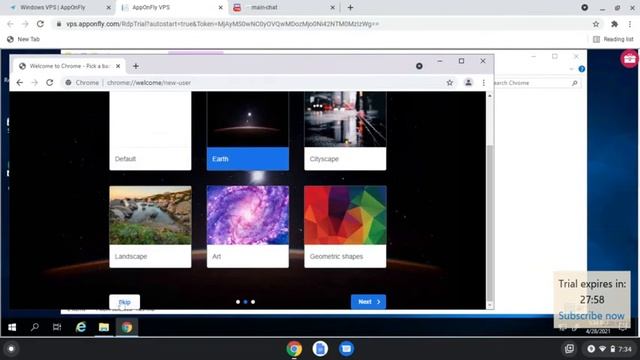Screen dimensions: 640x360
Task: Open the Messages app on ChromeOS shelf
Action: pyautogui.click(x=346, y=349)
